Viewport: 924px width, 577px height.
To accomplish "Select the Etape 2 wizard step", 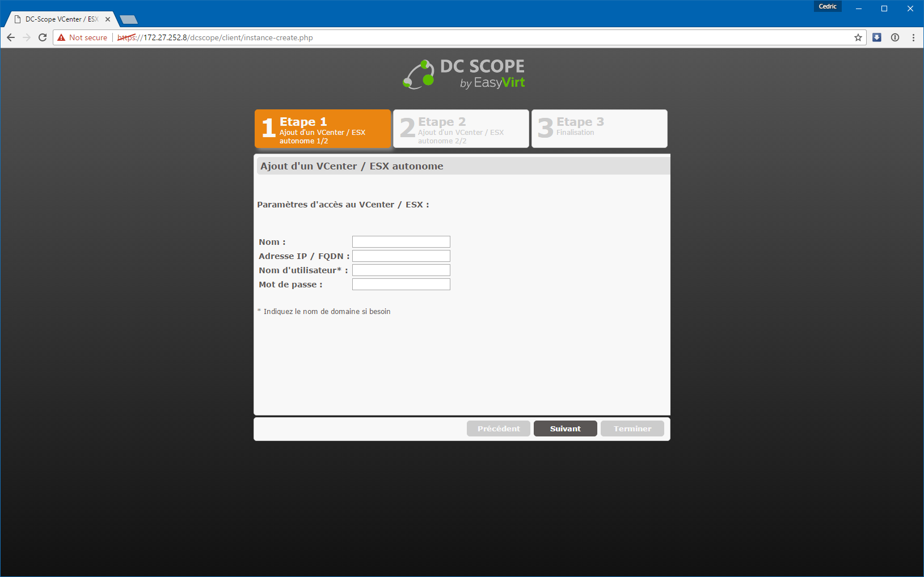I will coord(461,129).
